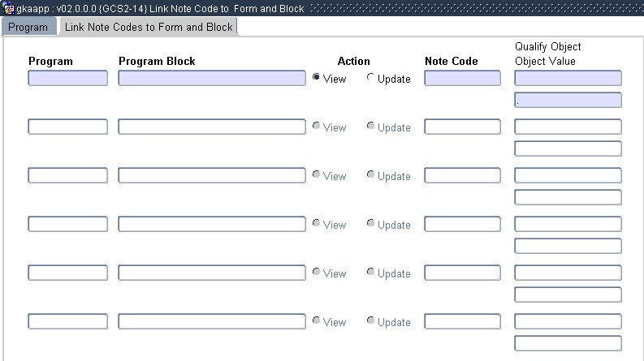The height and width of the screenshot is (361, 644).
Task: Pick Update radio in third row
Action: point(371,175)
